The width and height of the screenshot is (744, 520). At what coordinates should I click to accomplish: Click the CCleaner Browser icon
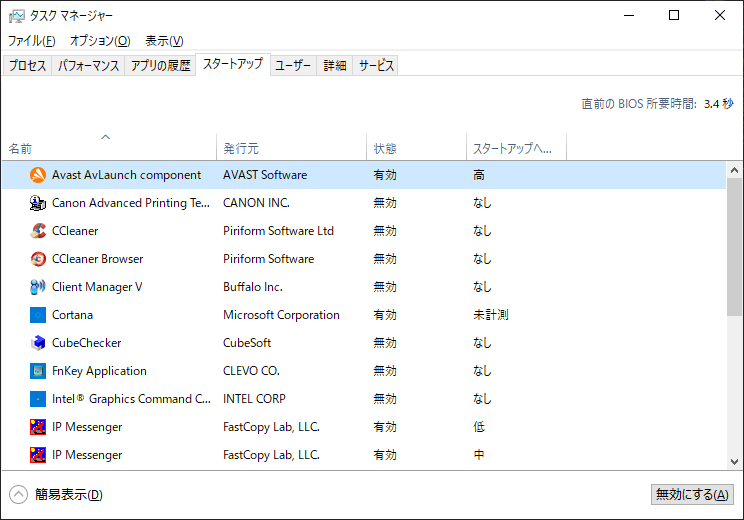tap(38, 259)
